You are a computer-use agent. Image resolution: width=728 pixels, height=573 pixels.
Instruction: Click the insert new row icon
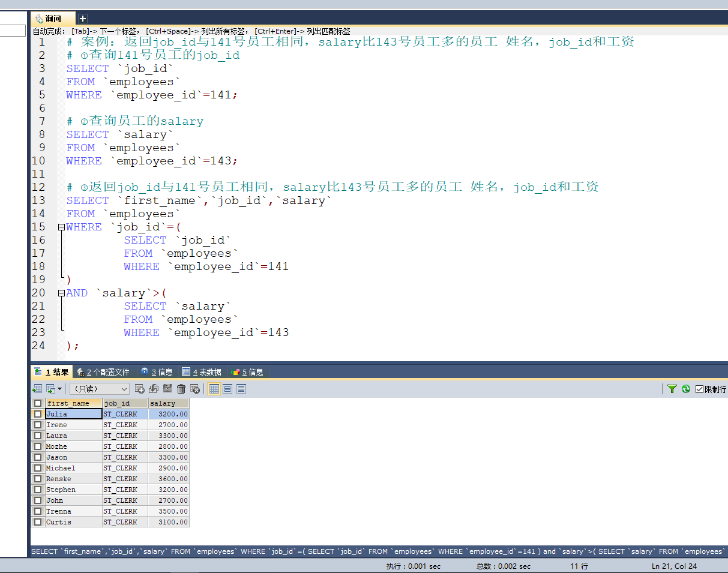139,389
